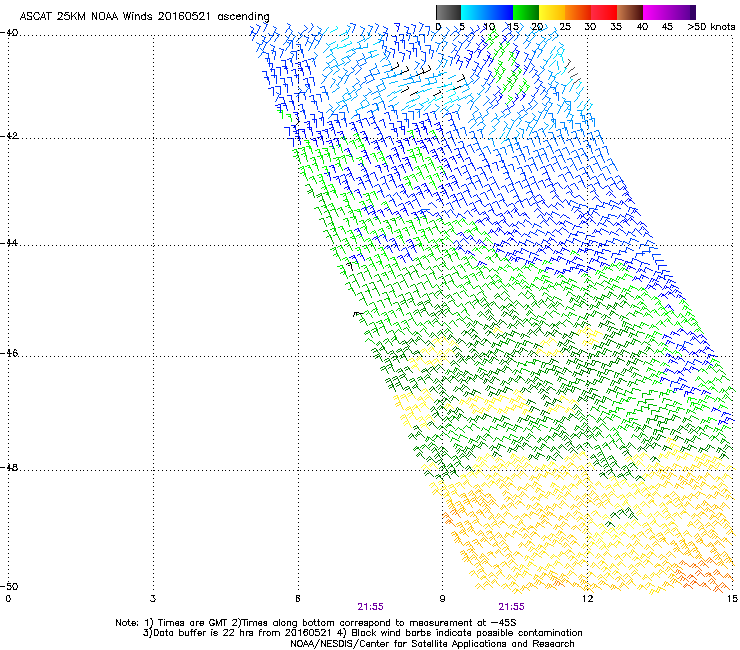Click the second purple 21:55 time stamp
This screenshot has height=650, width=740.
click(512, 607)
